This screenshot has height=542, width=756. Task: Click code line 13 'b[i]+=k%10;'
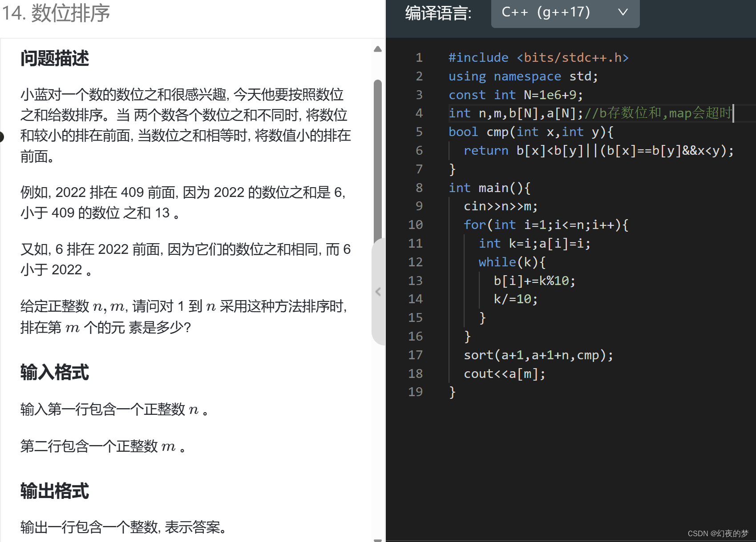(534, 281)
